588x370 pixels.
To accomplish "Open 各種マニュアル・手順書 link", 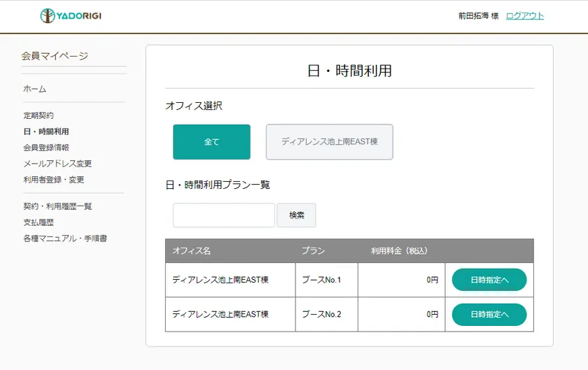I will (x=65, y=239).
